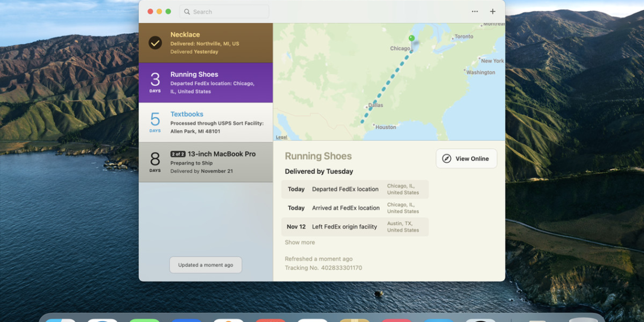This screenshot has height=322, width=644.
Task: Click the 8 days countdown badge
Action: (x=155, y=162)
